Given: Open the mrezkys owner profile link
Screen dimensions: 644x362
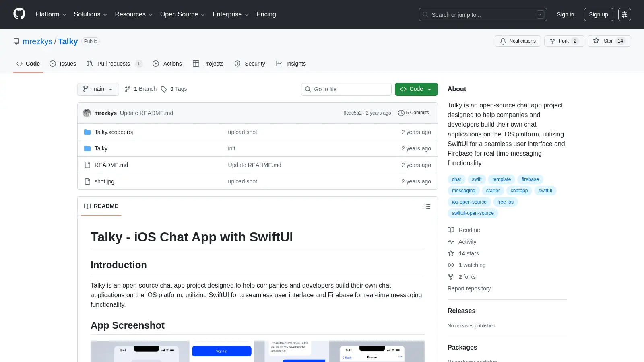Looking at the screenshot, I should click(x=37, y=41).
